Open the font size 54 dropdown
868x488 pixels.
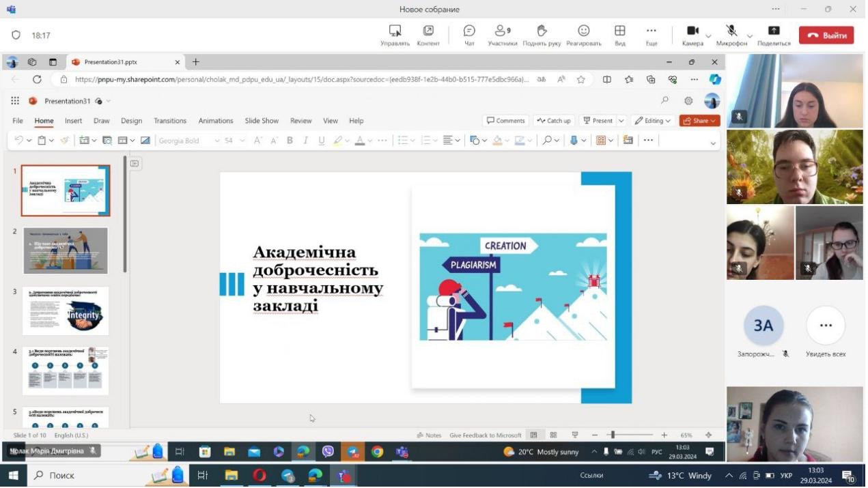click(234, 141)
